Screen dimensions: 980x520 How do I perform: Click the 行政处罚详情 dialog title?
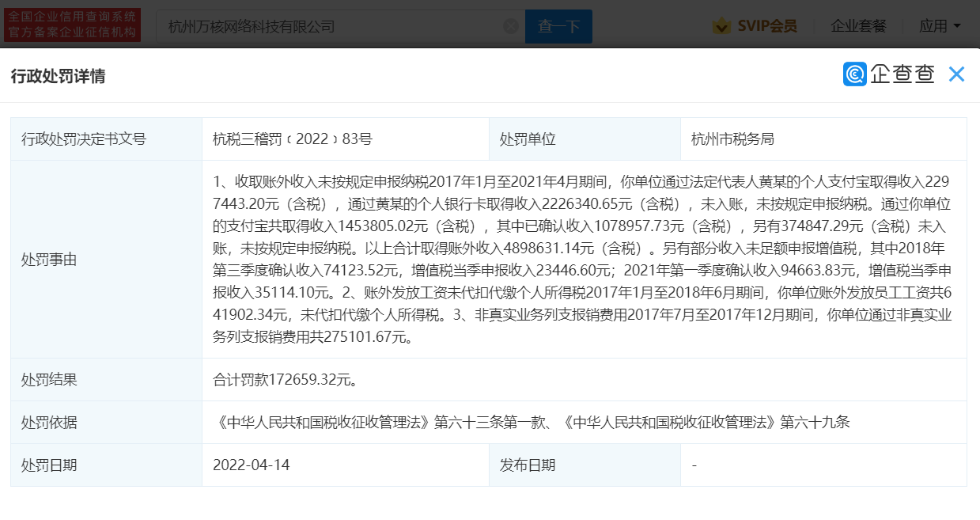click(58, 76)
